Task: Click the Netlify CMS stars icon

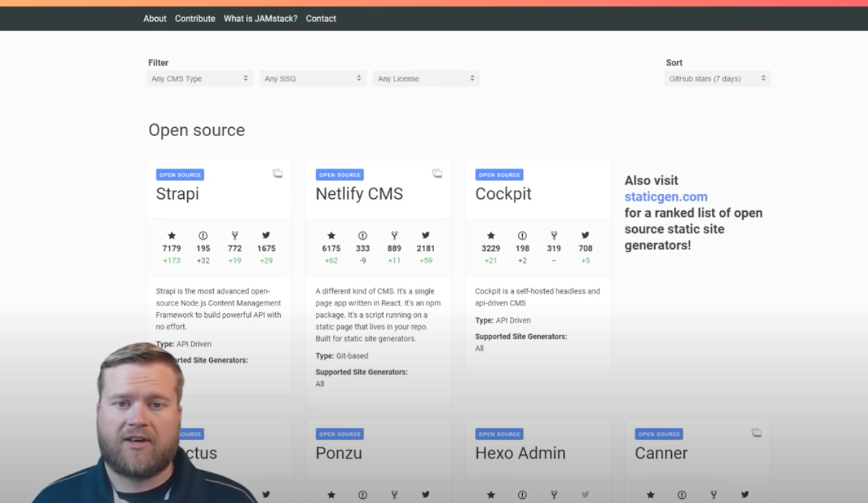Action: tap(331, 235)
